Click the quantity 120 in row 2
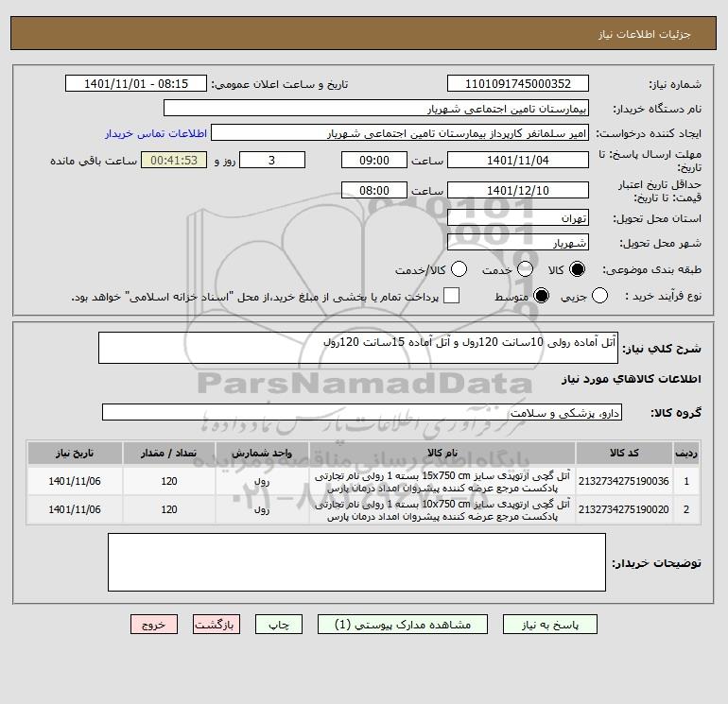728x704 pixels. tap(169, 509)
